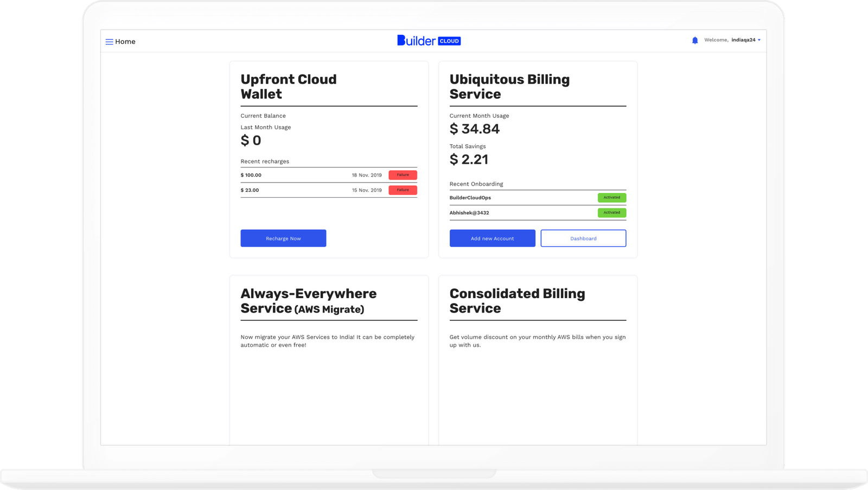Open the Dashboard button

pos(583,238)
